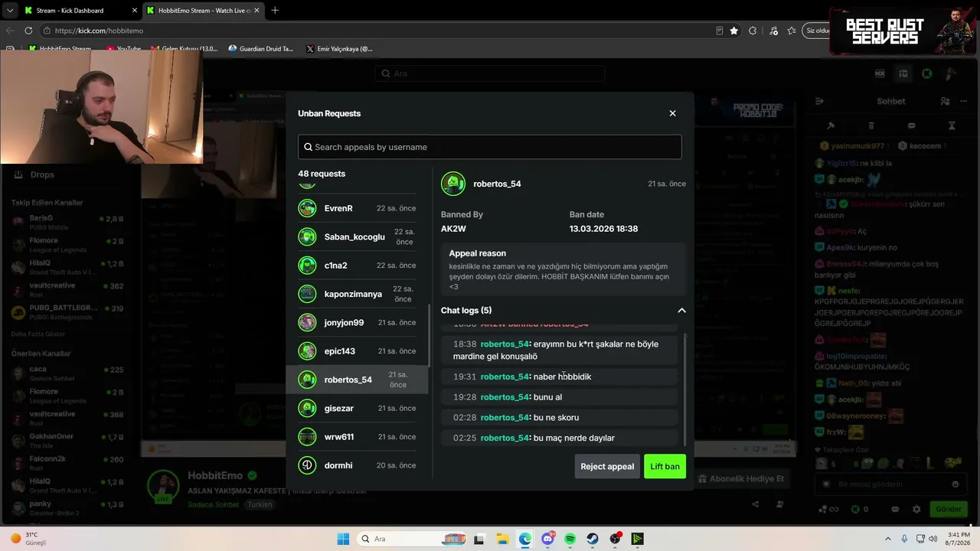Collapse the Sohbet chat panel

point(819,101)
